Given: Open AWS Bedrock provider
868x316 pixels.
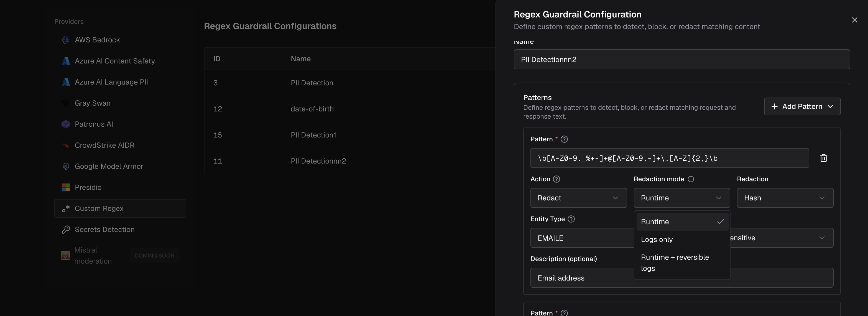Looking at the screenshot, I should [120, 40].
